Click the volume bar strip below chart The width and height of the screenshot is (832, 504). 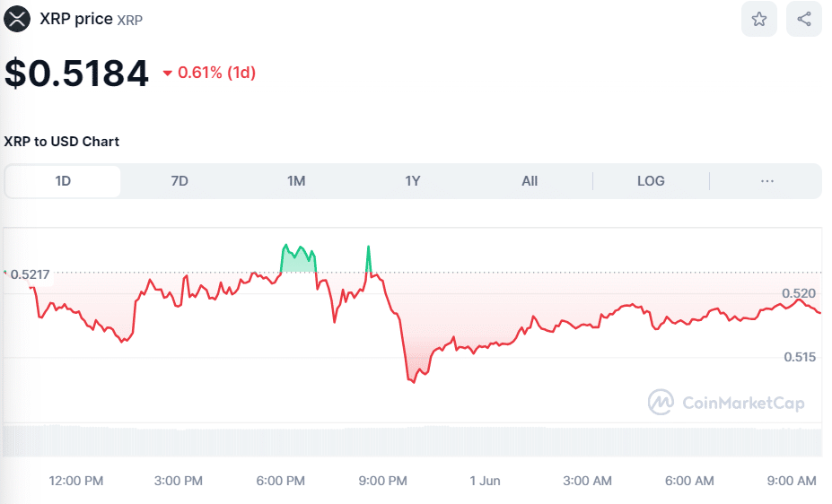413,441
